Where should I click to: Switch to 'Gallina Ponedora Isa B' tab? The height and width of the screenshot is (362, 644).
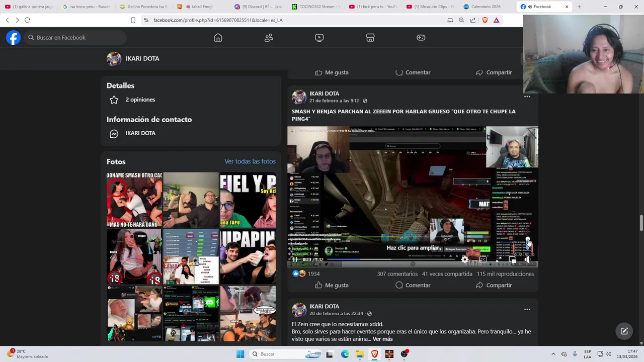tap(143, 7)
